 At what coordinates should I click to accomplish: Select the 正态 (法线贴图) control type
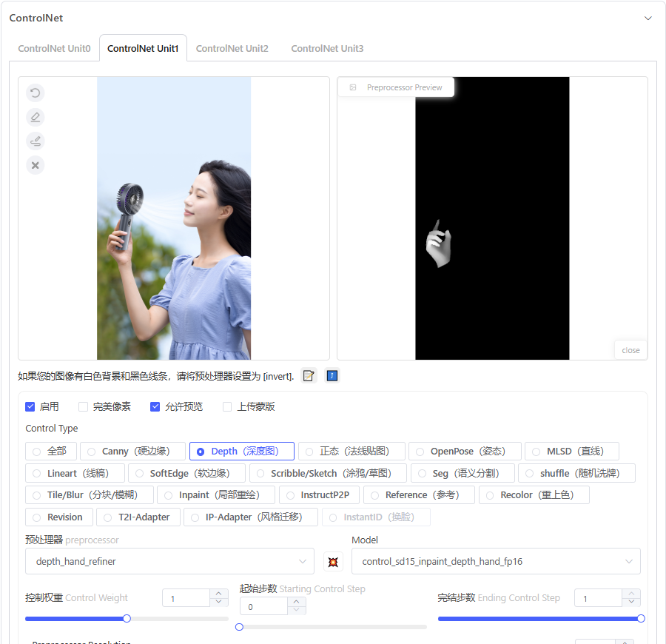click(x=351, y=451)
